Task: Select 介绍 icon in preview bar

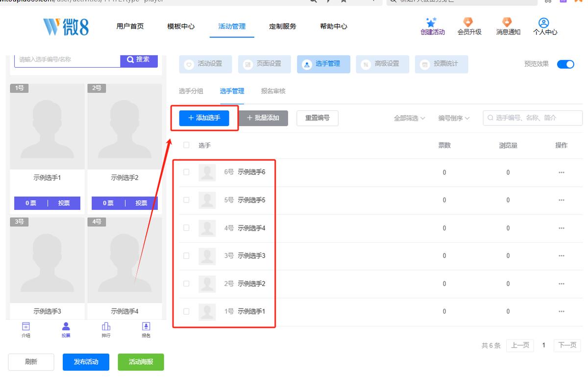Action: point(26,327)
